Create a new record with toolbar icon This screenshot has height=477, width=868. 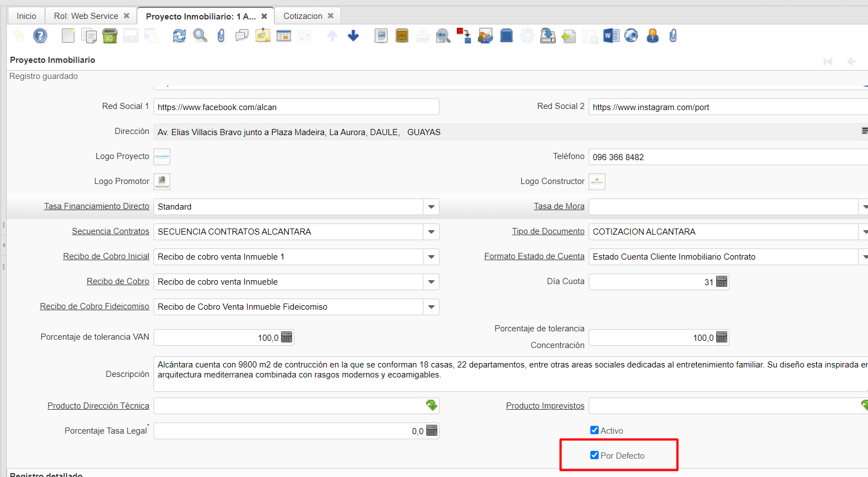[68, 36]
